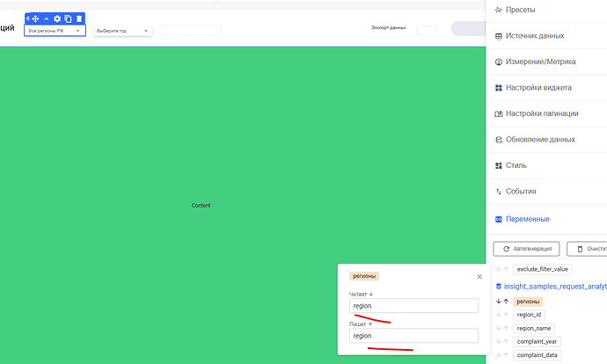The image size is (607, 364).
Task: Open the 'Все регионы РФ' dropdown
Action: [55, 31]
